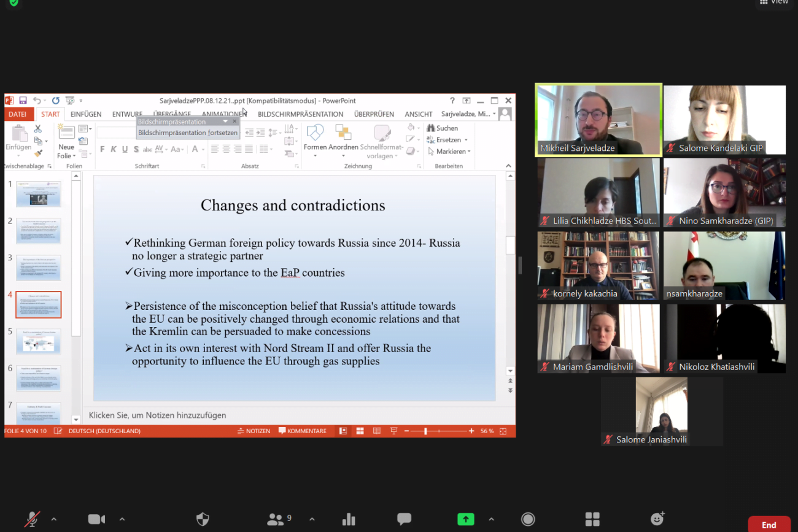Expand audio options arrow beside microphone
Screen dimensions: 798x532
pos(54,520)
